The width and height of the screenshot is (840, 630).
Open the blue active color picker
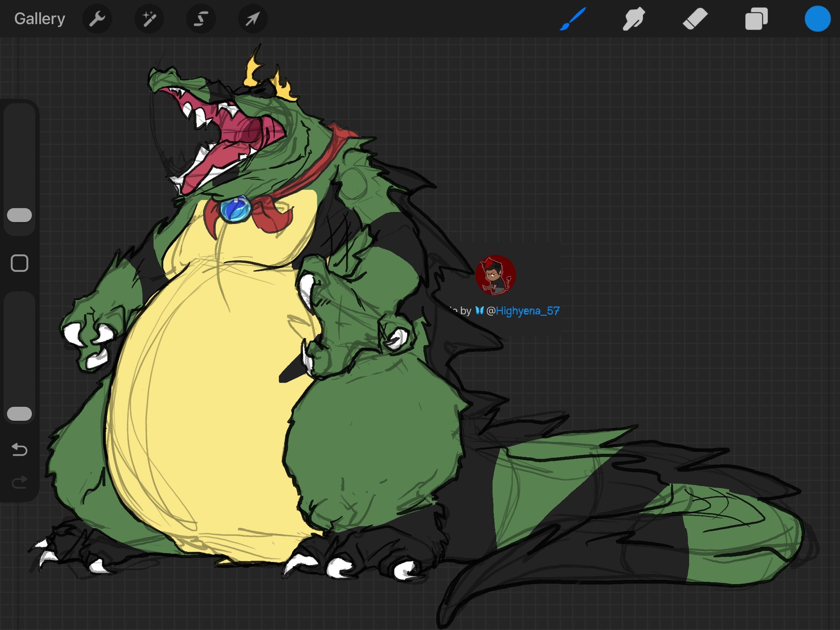(817, 19)
